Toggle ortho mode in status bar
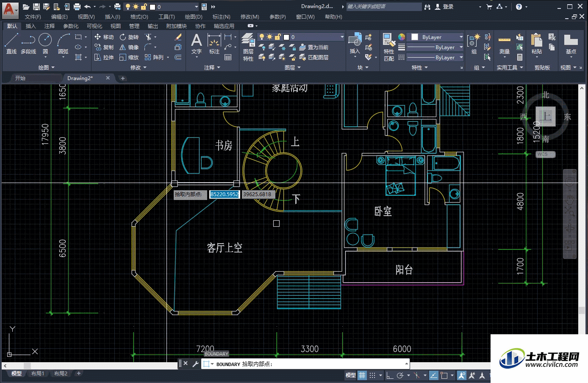The height and width of the screenshot is (383, 588). coord(390,375)
